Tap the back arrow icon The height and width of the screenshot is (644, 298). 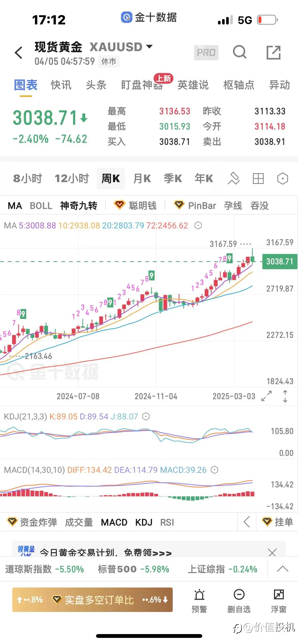(x=19, y=53)
